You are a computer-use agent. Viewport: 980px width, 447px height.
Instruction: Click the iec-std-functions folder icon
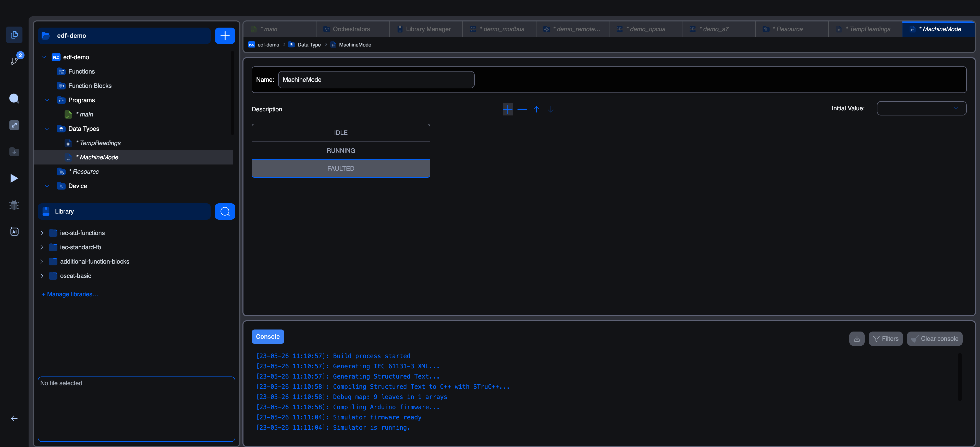coord(53,233)
